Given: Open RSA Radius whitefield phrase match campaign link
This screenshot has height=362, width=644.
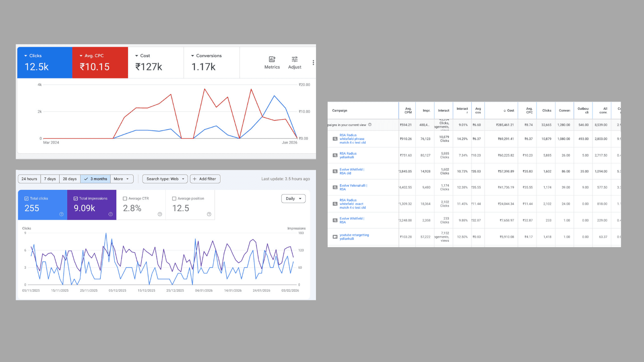Looking at the screenshot, I should coord(353,139).
